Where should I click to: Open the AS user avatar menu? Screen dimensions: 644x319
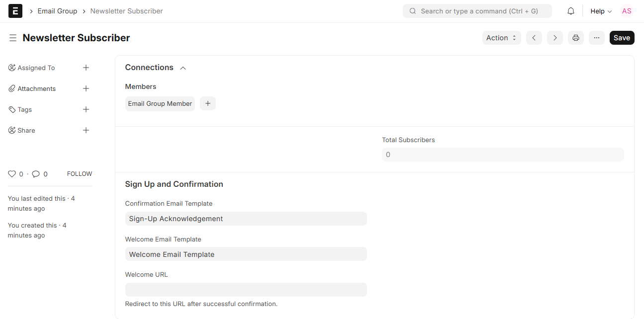click(626, 10)
